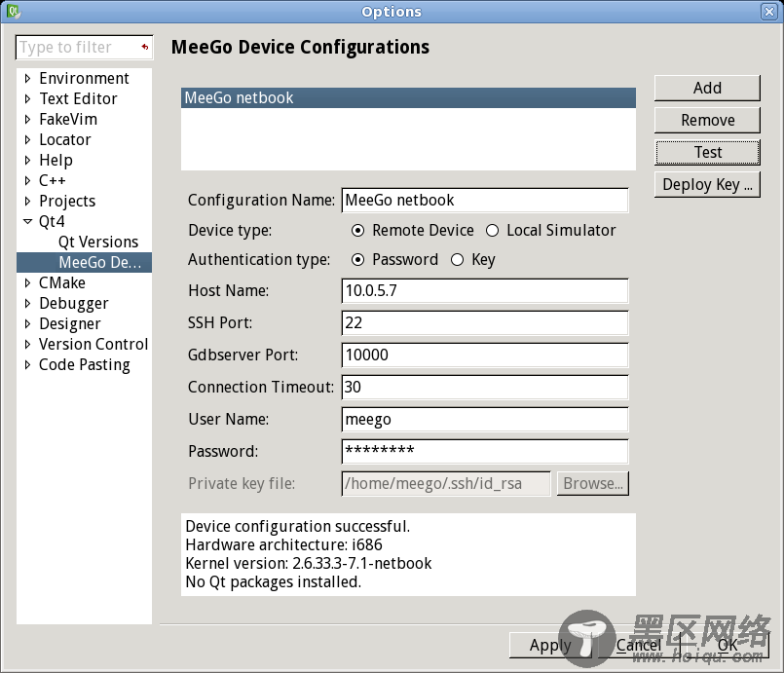The image size is (784, 673).
Task: Choose Password authentication type
Action: 357,260
